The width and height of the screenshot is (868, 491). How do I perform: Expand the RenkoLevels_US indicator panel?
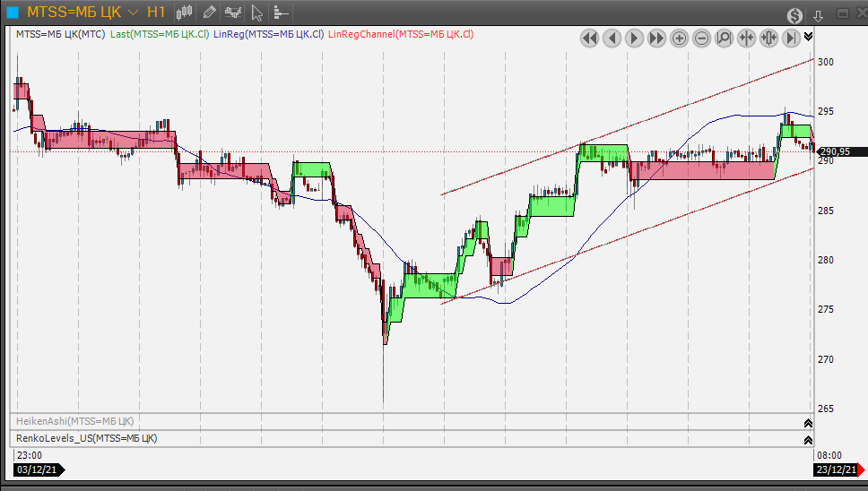(808, 439)
